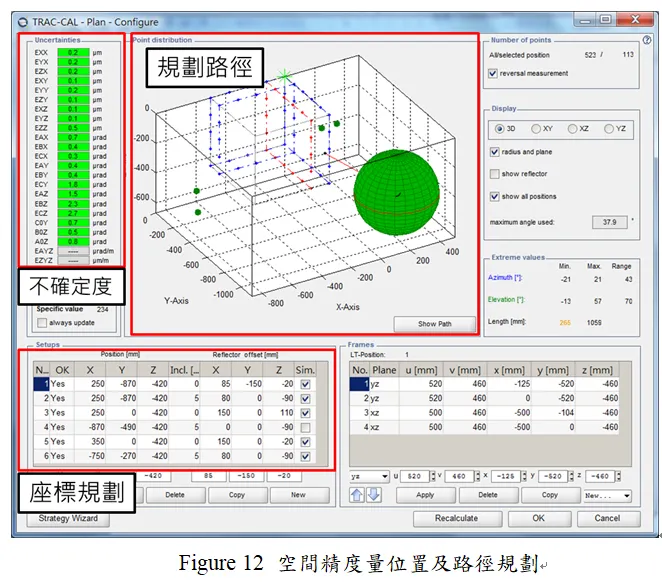Click the x value stepper arrows
This screenshot has height=588, width=662.
524,476
